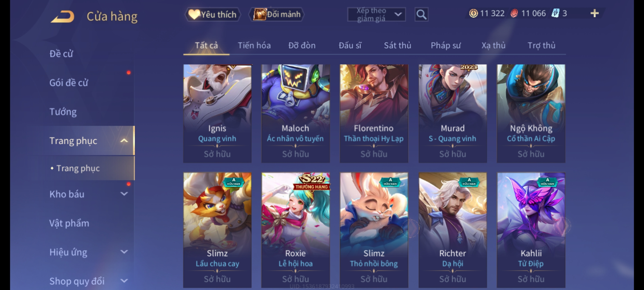
Task: Click the blue voucher currency icon
Action: 555,13
